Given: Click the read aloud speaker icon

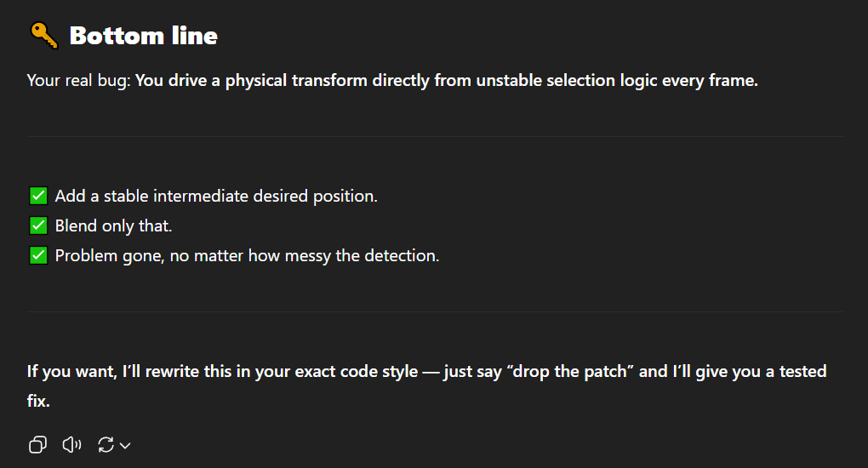Looking at the screenshot, I should coord(71,445).
